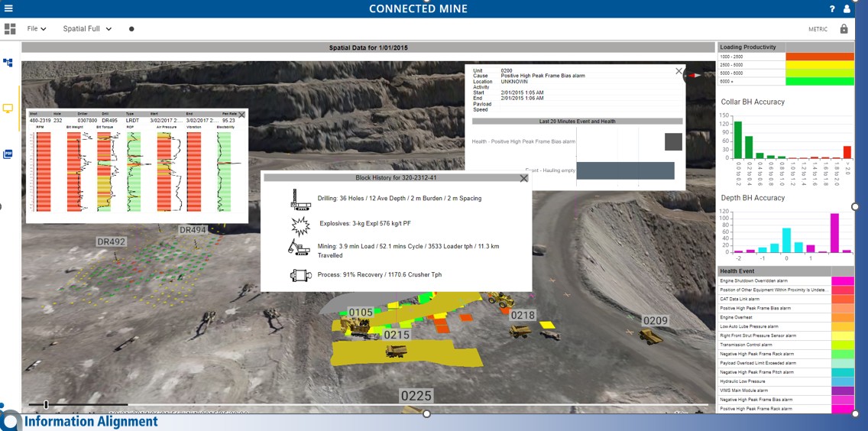Click purple swatch beside VIMS Main Module alarm
This screenshot has height=431, width=868.
coord(843,390)
